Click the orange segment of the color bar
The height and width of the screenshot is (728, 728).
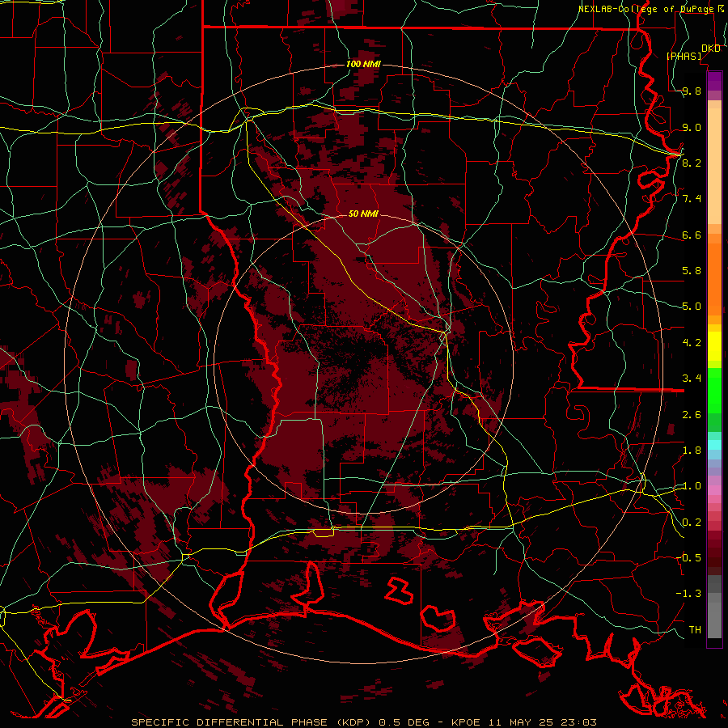[x=714, y=278]
